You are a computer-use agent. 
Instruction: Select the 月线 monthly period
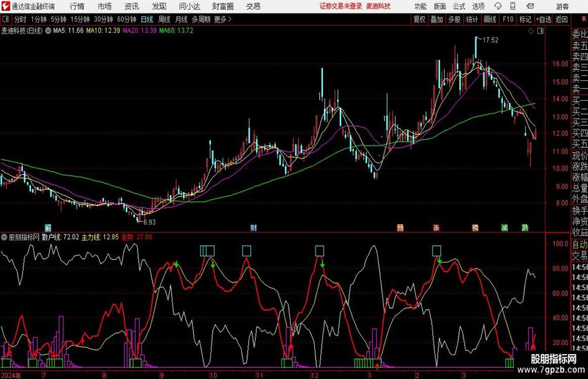182,19
